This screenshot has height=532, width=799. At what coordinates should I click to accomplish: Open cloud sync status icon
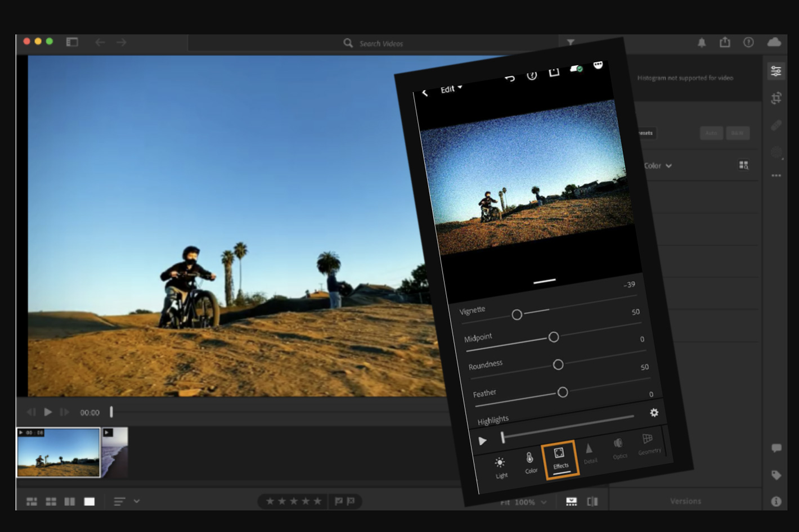click(774, 42)
